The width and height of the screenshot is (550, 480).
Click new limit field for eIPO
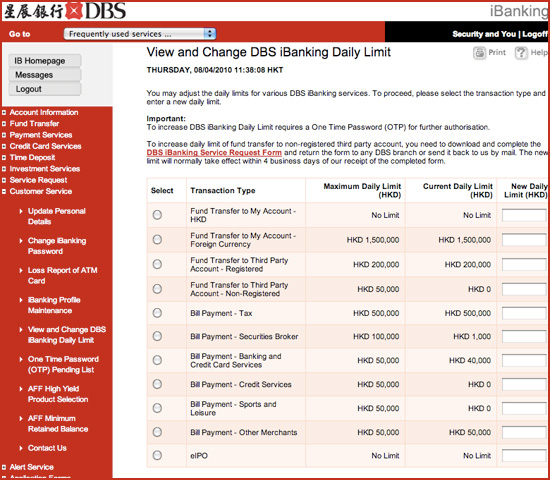(x=524, y=455)
